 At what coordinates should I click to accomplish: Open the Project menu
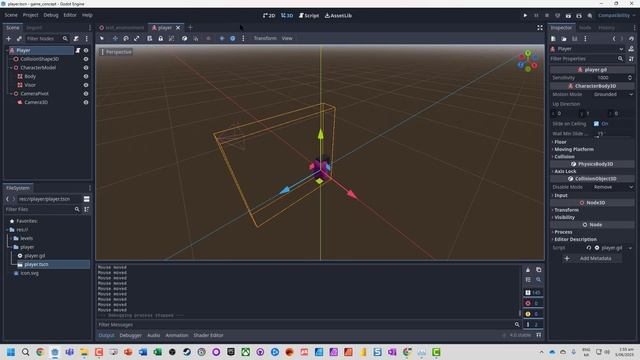click(x=30, y=15)
